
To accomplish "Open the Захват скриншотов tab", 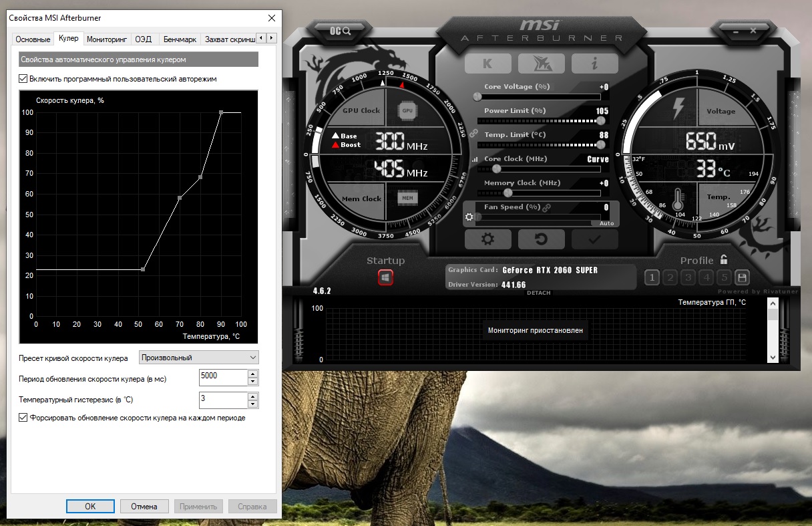I will click(228, 39).
